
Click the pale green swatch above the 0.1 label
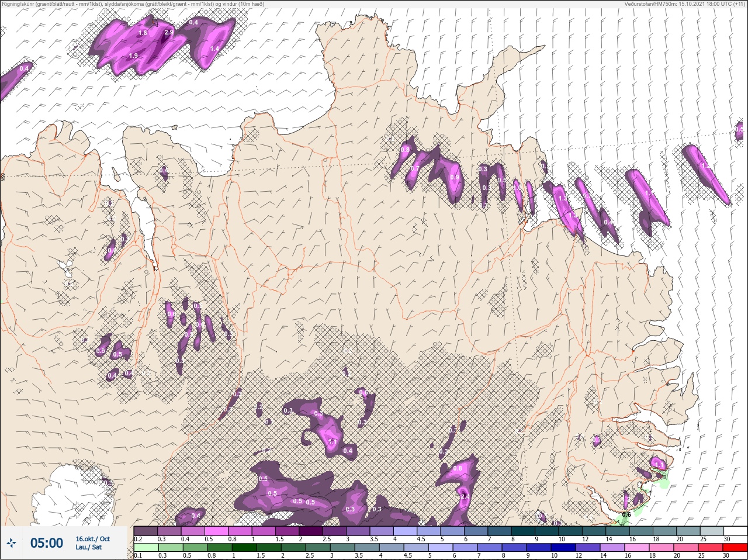point(146,548)
